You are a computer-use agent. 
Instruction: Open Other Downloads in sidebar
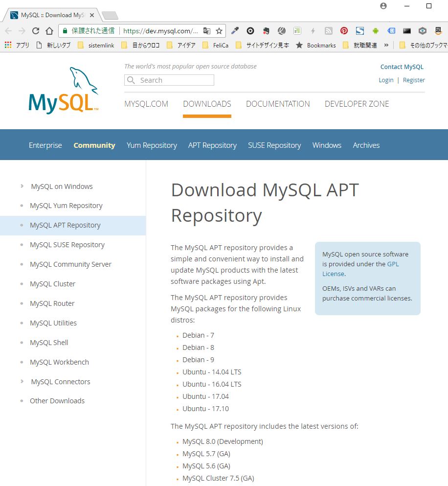click(x=57, y=401)
